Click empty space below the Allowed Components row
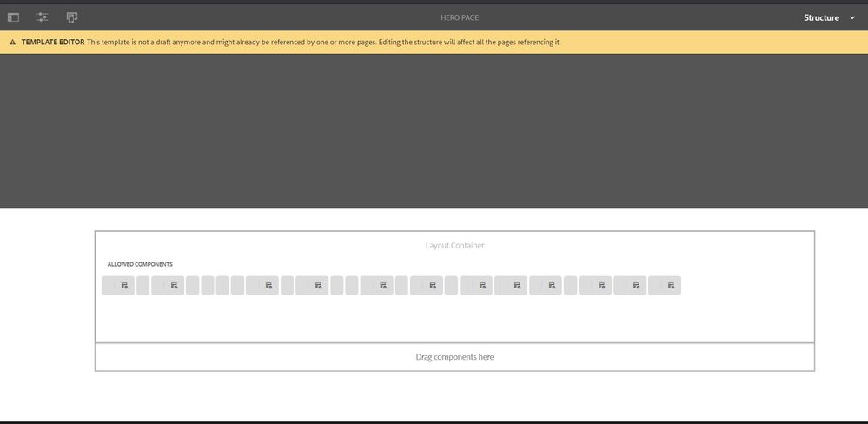Viewport: 868px width, 424px height. click(x=454, y=320)
